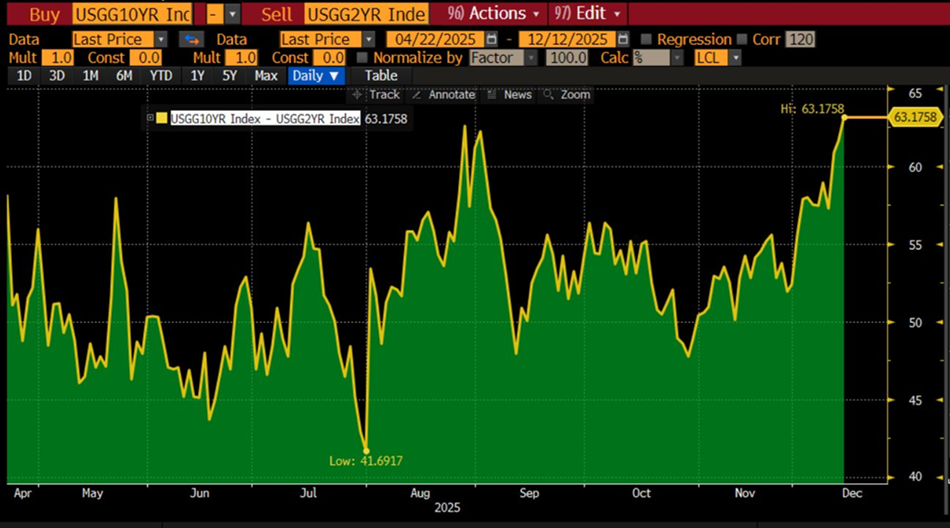The width and height of the screenshot is (950, 528).
Task: Switch to the Table view tab
Action: [x=381, y=76]
